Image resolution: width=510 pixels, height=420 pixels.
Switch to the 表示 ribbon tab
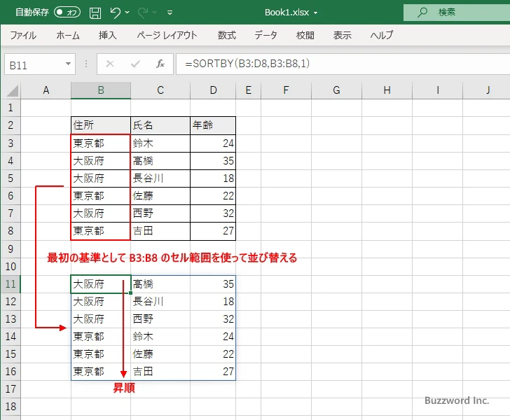tap(343, 35)
